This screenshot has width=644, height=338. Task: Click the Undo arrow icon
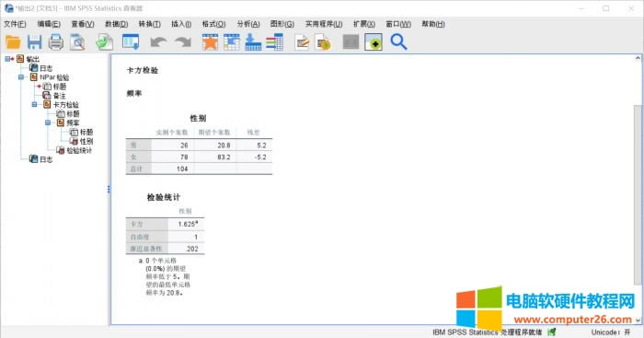tap(158, 42)
